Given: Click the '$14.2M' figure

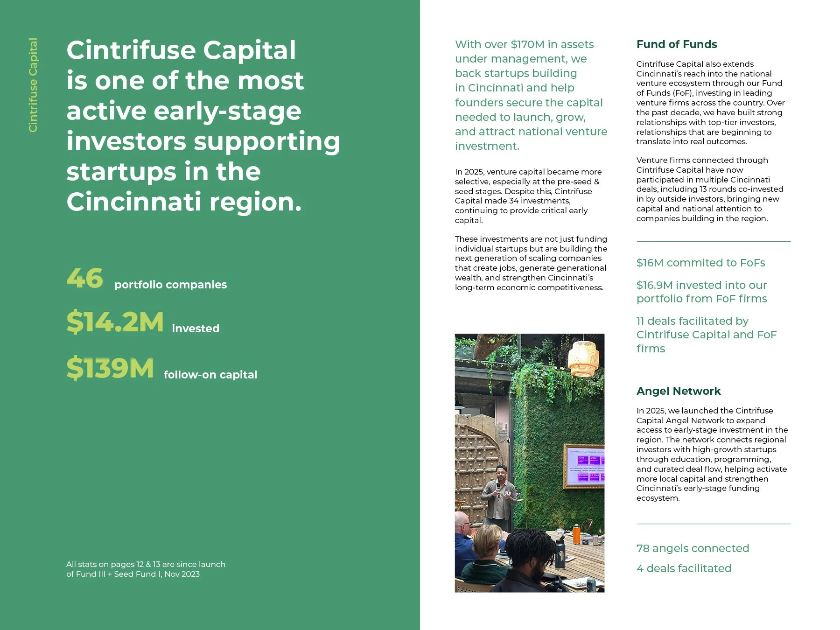Looking at the screenshot, I should pos(115,322).
